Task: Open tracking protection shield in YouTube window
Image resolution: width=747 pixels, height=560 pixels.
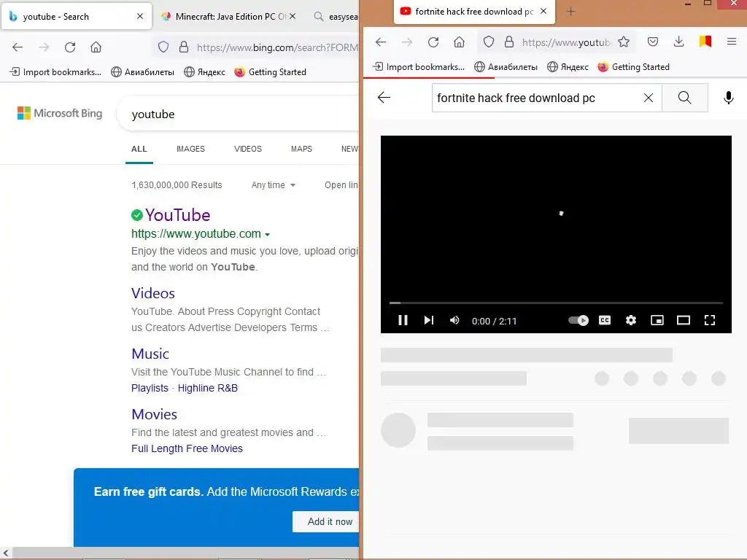Action: (488, 42)
